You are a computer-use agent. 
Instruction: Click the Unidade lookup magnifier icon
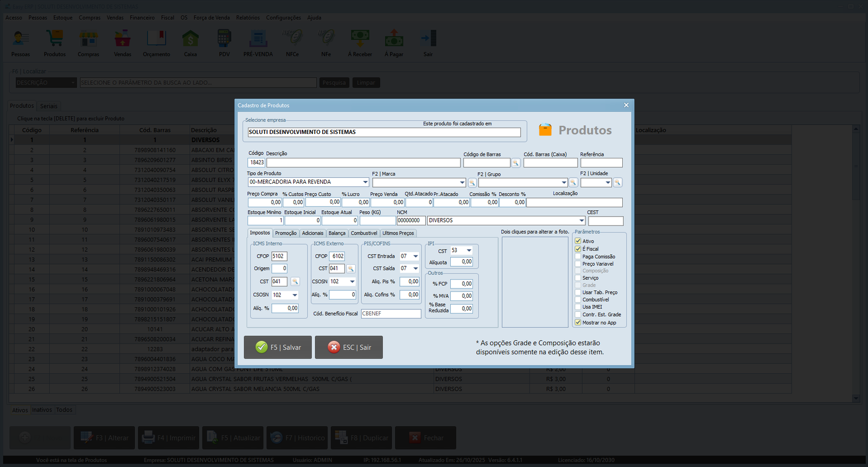coord(617,183)
